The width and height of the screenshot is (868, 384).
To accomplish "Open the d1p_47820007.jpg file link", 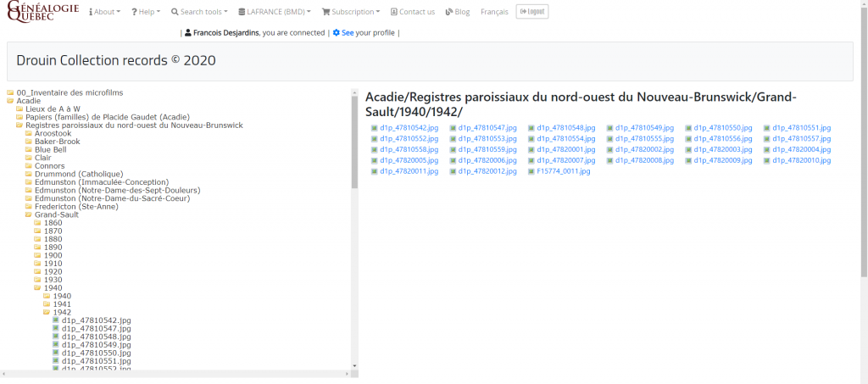I will 565,160.
